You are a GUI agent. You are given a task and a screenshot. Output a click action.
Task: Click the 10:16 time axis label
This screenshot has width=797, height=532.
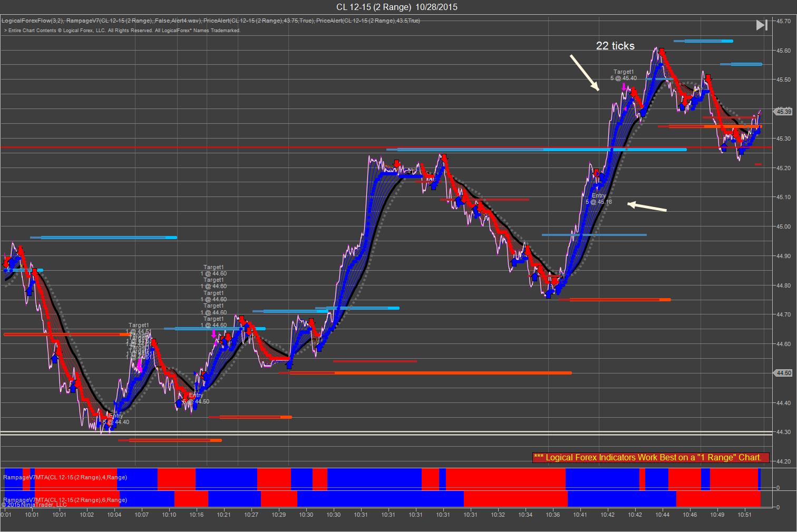(197, 515)
